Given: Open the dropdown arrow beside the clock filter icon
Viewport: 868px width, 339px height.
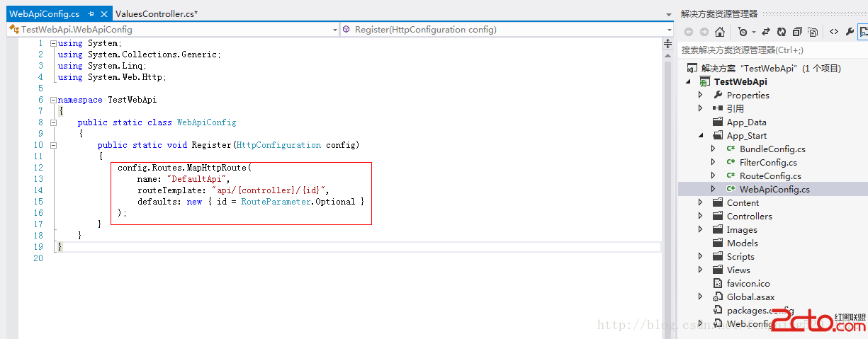Looking at the screenshot, I should tap(754, 32).
